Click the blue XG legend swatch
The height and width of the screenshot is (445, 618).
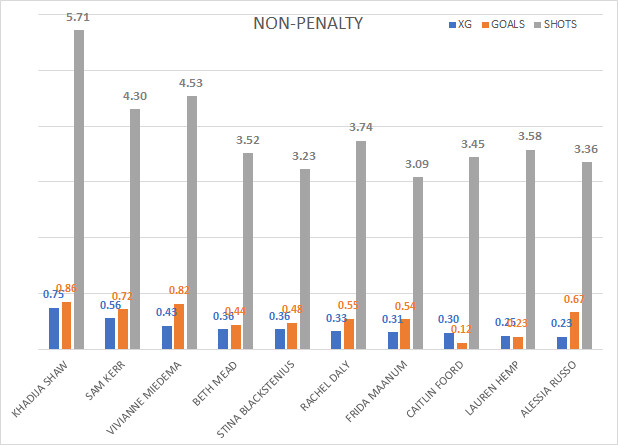(x=452, y=25)
